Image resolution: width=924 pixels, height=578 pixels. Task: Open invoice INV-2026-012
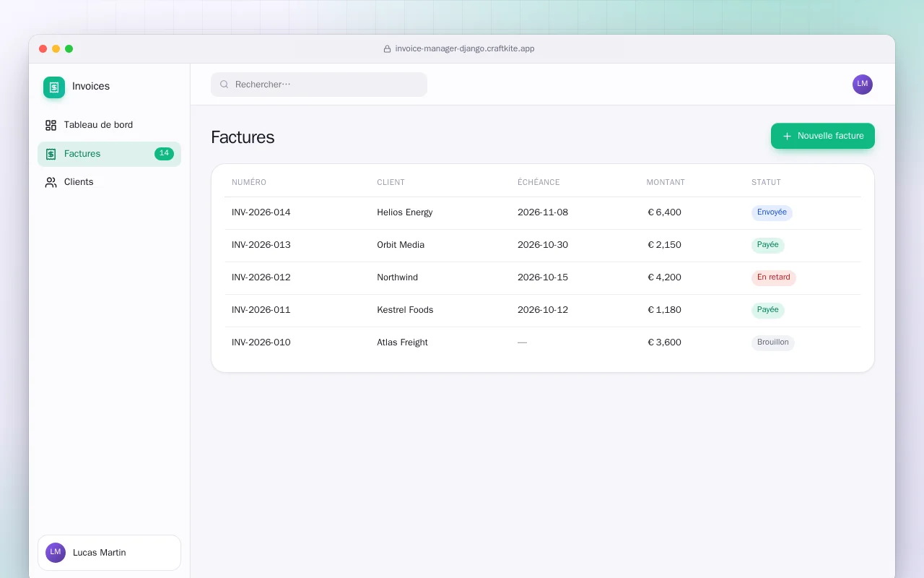[261, 277]
